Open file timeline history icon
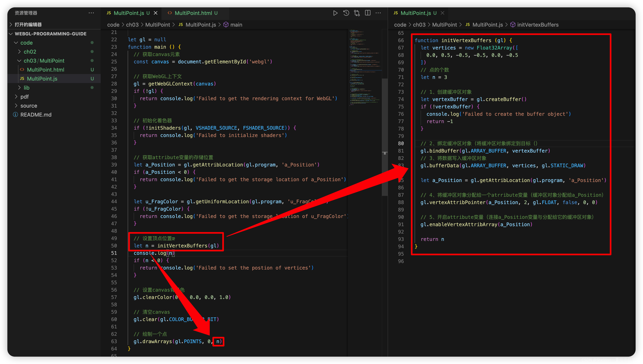This screenshot has width=643, height=364. click(x=346, y=13)
